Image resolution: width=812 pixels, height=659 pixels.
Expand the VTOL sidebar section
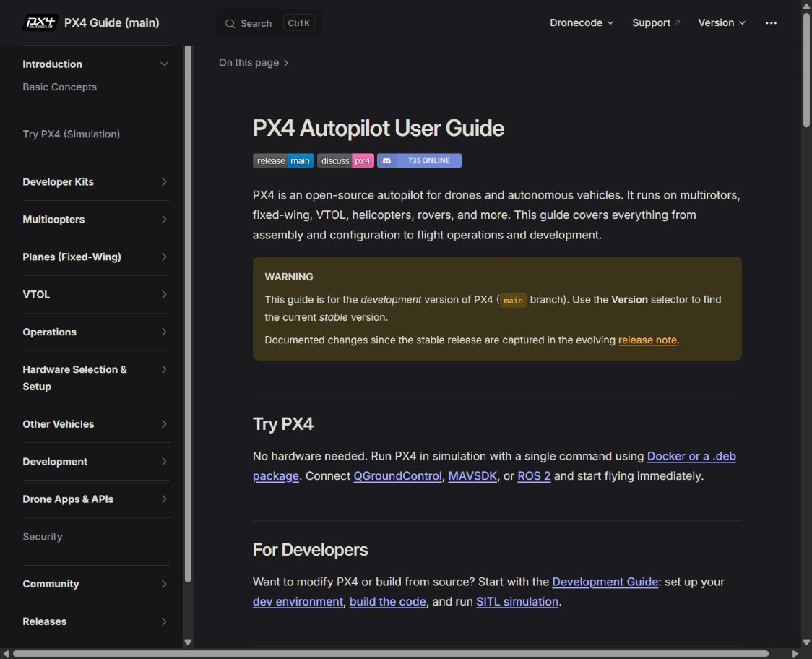pyautogui.click(x=164, y=294)
